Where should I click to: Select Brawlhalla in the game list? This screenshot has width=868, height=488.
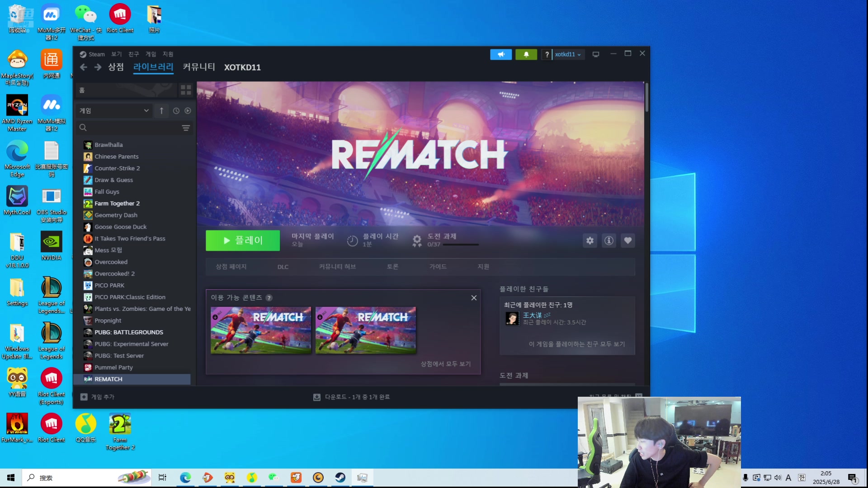click(x=108, y=145)
